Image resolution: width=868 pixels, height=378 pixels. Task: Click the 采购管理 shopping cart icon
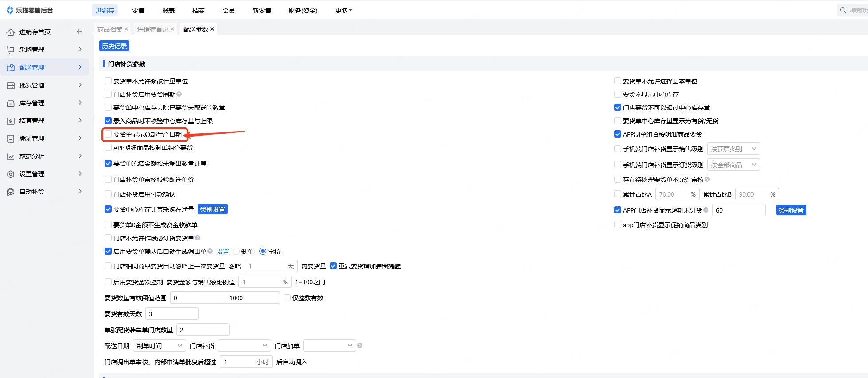point(11,50)
